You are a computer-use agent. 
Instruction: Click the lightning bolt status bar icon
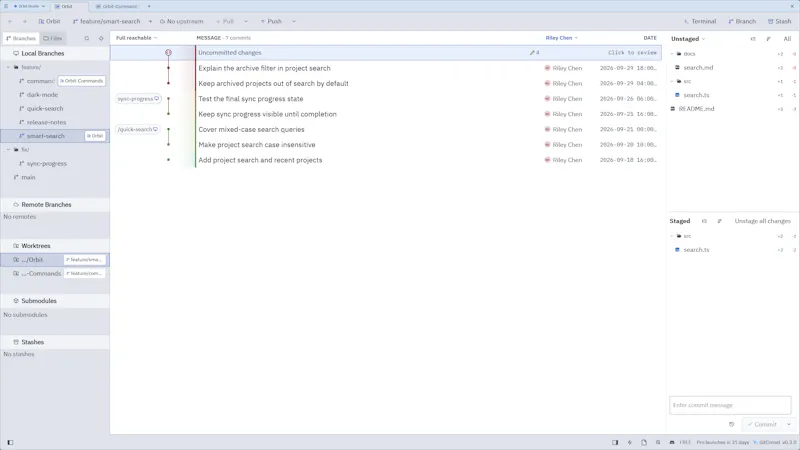click(630, 442)
